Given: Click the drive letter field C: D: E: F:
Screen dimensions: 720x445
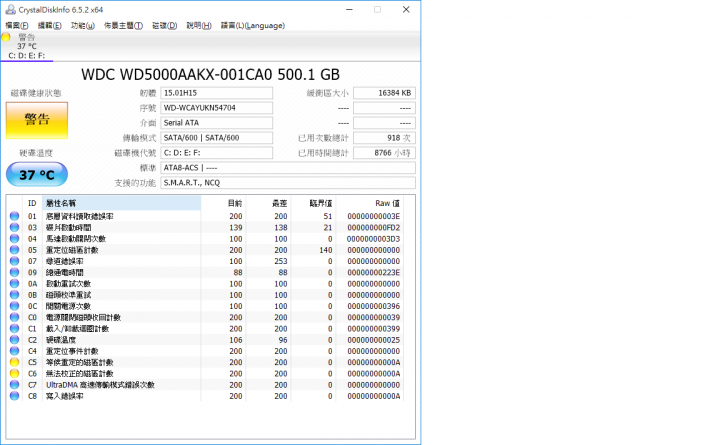Looking at the screenshot, I should pos(216,153).
